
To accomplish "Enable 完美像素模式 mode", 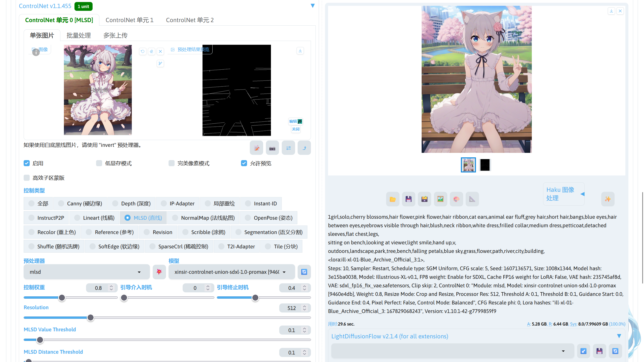I will pyautogui.click(x=171, y=163).
